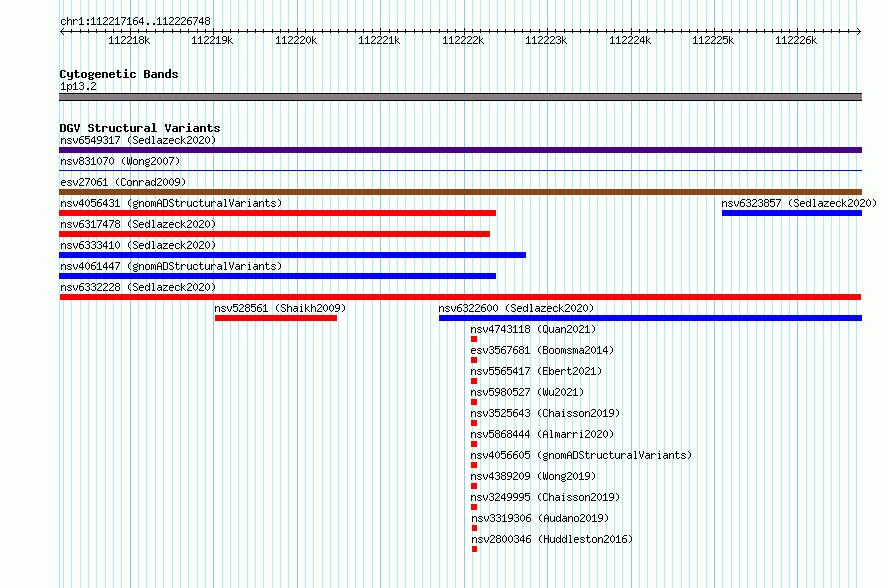Click the Cytogenetic Bands track title
The height and width of the screenshot is (588, 890).
pos(119,74)
